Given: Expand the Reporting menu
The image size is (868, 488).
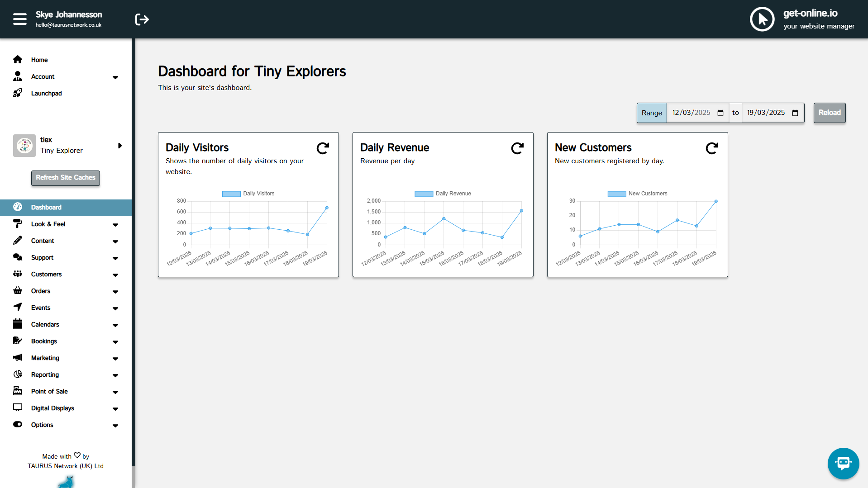Looking at the screenshot, I should click(x=115, y=375).
